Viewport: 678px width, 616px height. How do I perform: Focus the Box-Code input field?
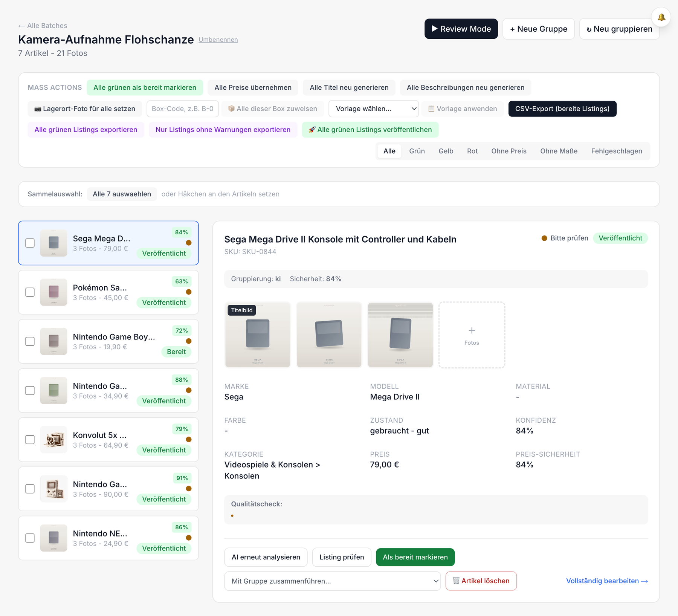[x=183, y=109]
